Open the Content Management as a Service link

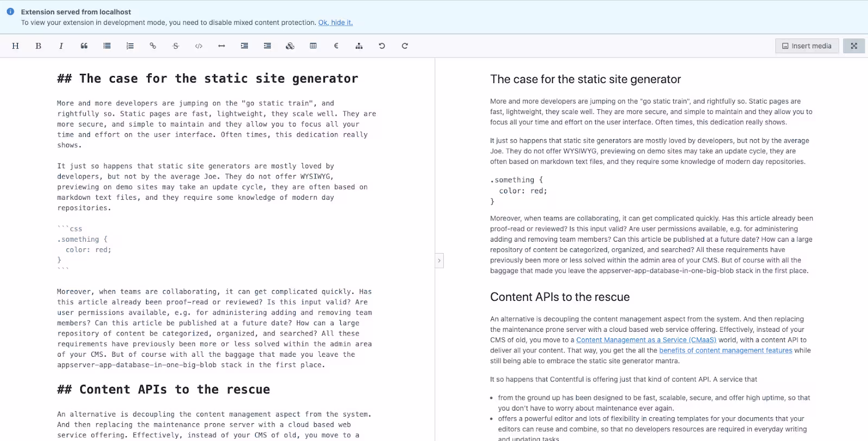(x=646, y=340)
